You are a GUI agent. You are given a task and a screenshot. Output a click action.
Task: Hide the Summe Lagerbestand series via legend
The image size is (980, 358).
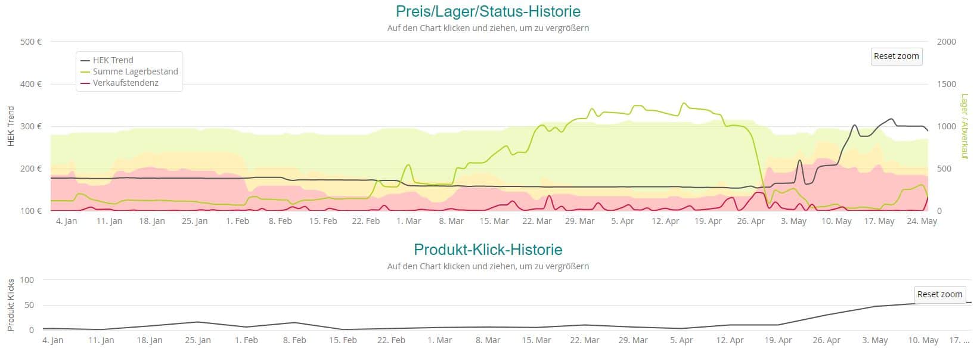click(135, 71)
